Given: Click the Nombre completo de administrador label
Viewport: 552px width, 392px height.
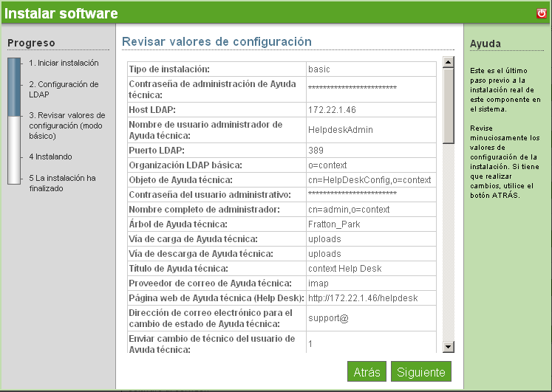Looking at the screenshot, I should point(204,210).
